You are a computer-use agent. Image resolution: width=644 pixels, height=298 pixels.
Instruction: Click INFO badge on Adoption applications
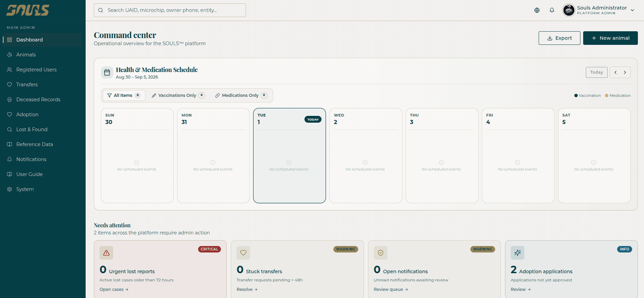pos(625,249)
